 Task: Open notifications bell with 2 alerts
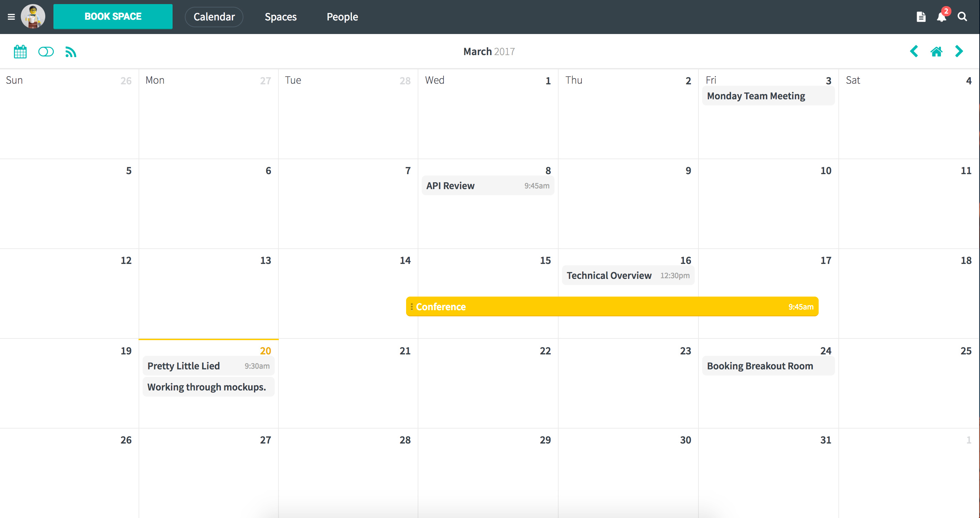click(942, 16)
